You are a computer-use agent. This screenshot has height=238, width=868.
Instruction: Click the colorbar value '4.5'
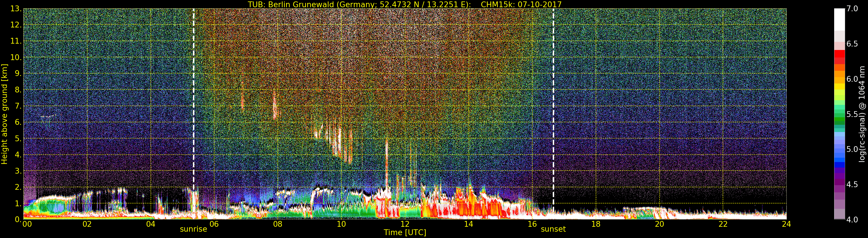tap(852, 185)
